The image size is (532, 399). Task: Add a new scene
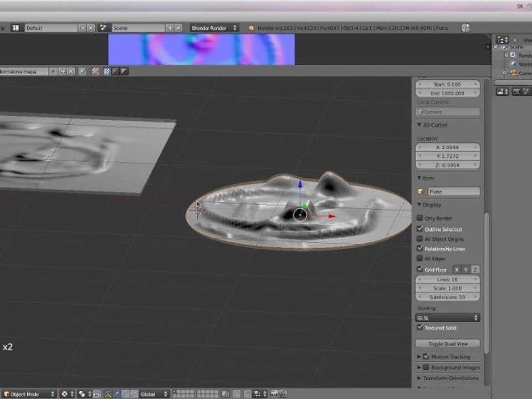click(170, 28)
